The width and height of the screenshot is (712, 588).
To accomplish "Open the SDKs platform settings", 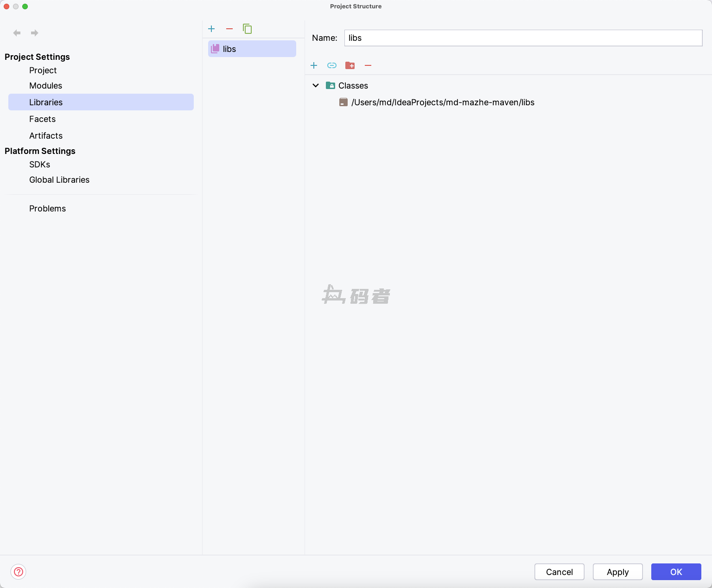I will click(x=39, y=165).
